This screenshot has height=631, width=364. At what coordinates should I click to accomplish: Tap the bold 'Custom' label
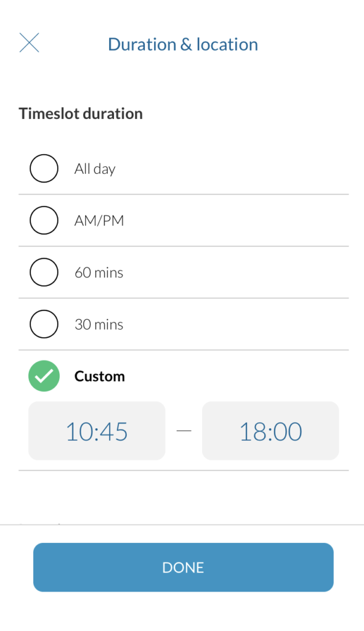point(100,377)
